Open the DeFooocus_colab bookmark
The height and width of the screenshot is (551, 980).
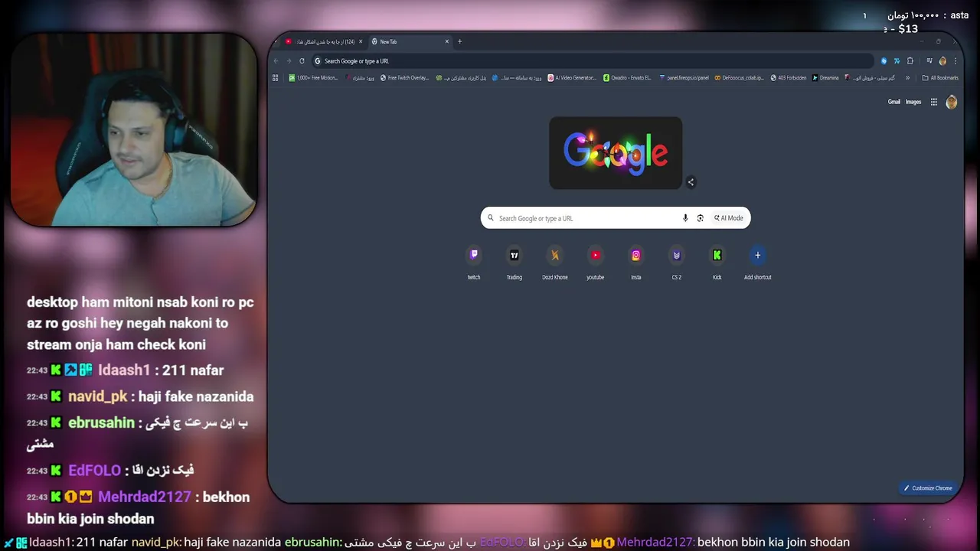coord(739,77)
